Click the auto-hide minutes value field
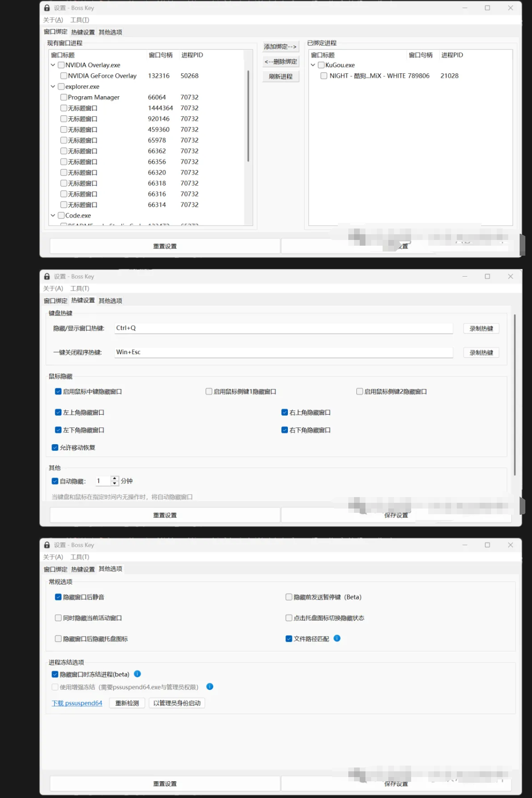 click(103, 481)
